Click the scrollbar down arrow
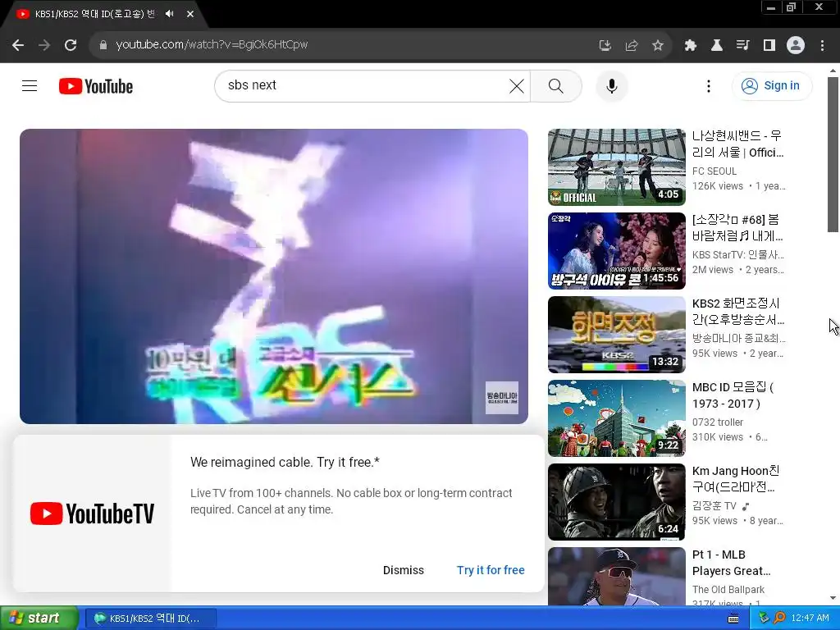The width and height of the screenshot is (840, 630). 833,598
